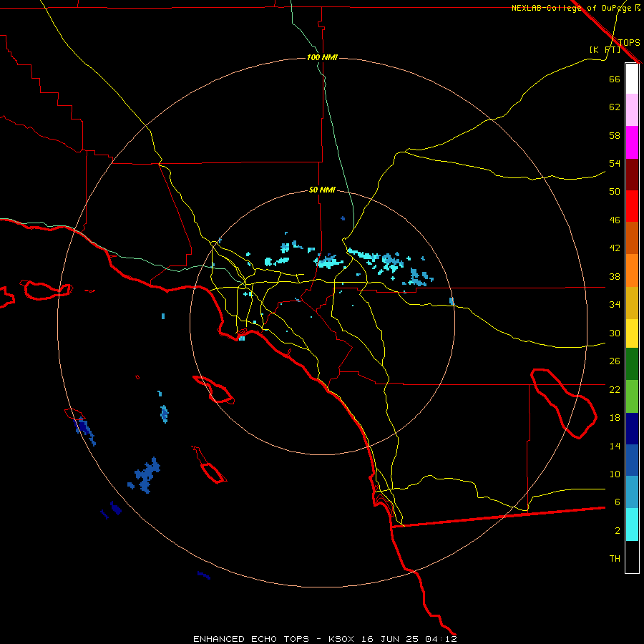Click the 'KSOX' station identifier
The height and width of the screenshot is (644, 644).
pos(341,639)
